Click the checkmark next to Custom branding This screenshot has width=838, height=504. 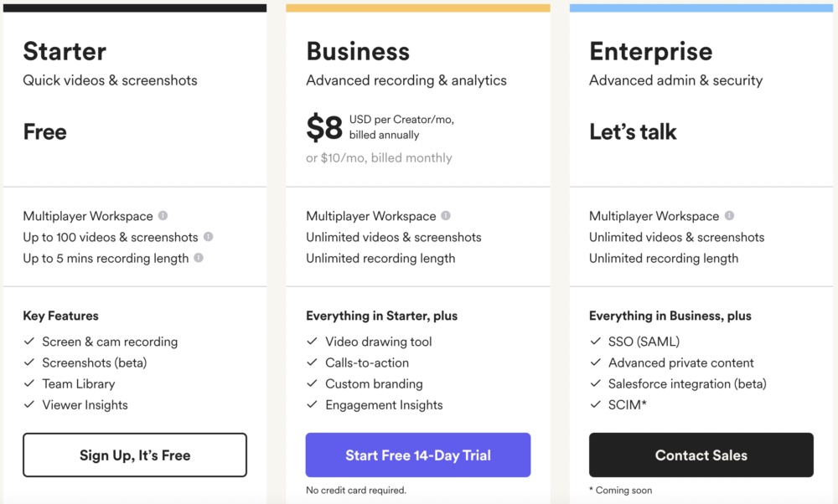[x=311, y=383]
